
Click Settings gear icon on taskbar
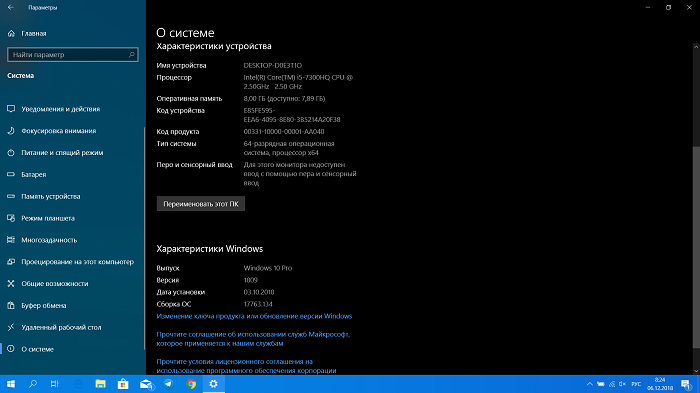pos(213,384)
